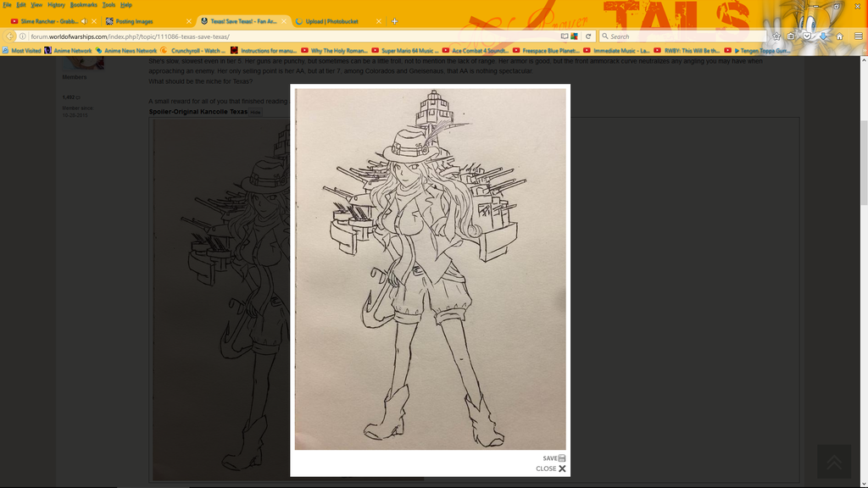Open the Why The Holy Roman... bookmark
The image size is (868, 488).
(334, 51)
